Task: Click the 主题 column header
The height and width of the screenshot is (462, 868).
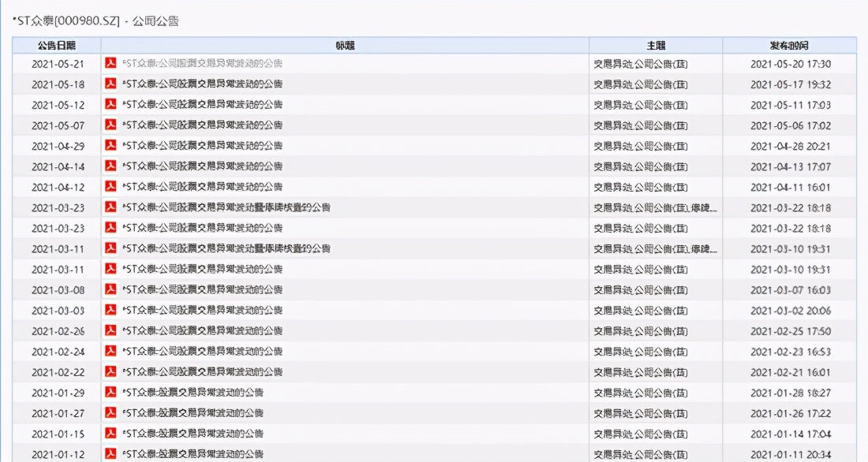Action: click(655, 46)
